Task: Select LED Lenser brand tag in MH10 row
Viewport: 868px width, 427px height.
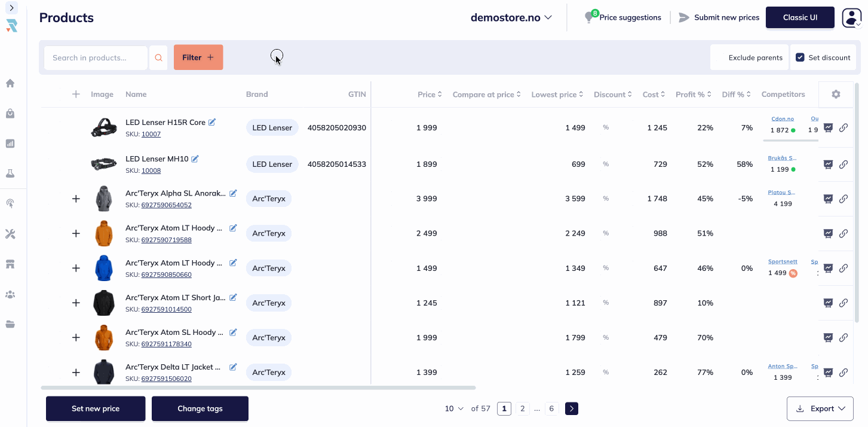Action: coord(272,164)
